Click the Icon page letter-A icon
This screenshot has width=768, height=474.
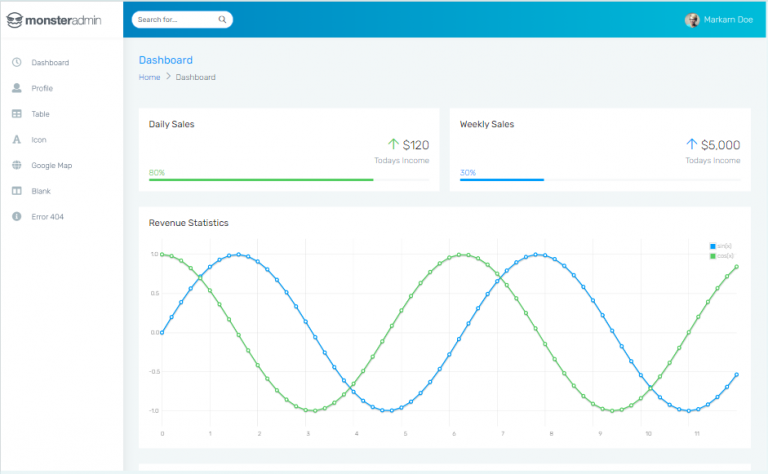(x=17, y=140)
